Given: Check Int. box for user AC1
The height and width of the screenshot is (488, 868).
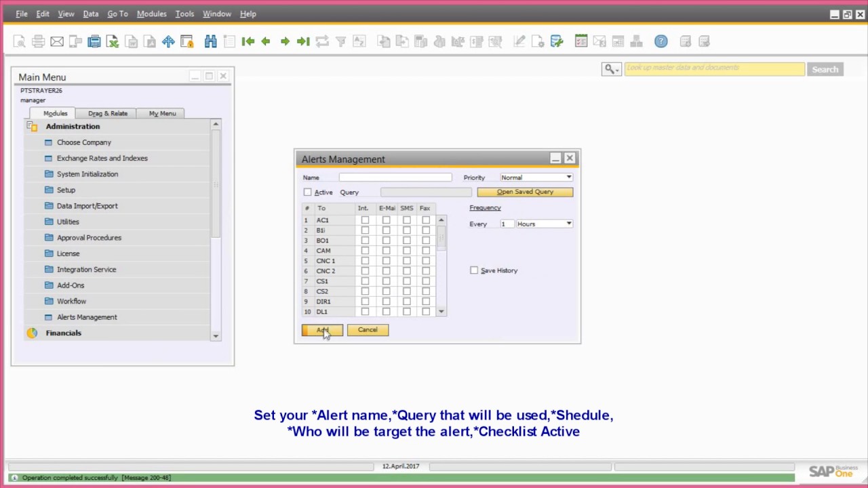Looking at the screenshot, I should click(x=365, y=220).
